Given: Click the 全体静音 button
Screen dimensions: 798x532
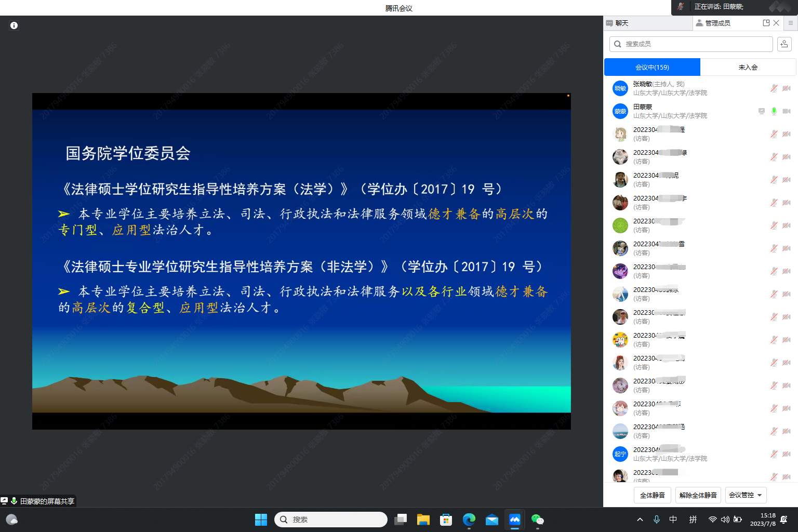Looking at the screenshot, I should click(652, 495).
